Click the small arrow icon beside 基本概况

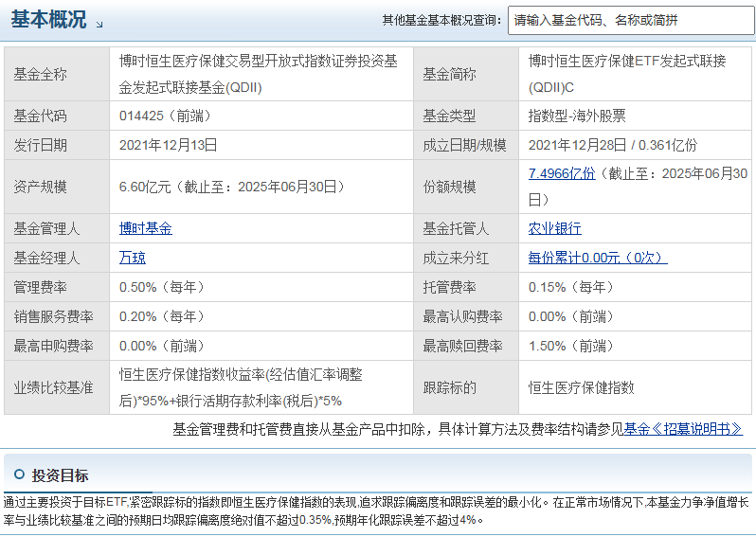coord(99,25)
